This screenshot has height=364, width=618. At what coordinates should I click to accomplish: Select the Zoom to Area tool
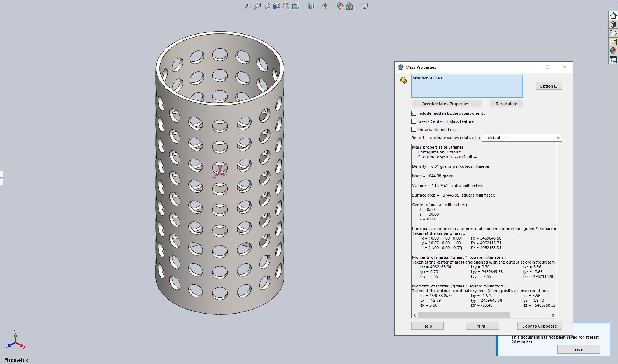pos(257,6)
